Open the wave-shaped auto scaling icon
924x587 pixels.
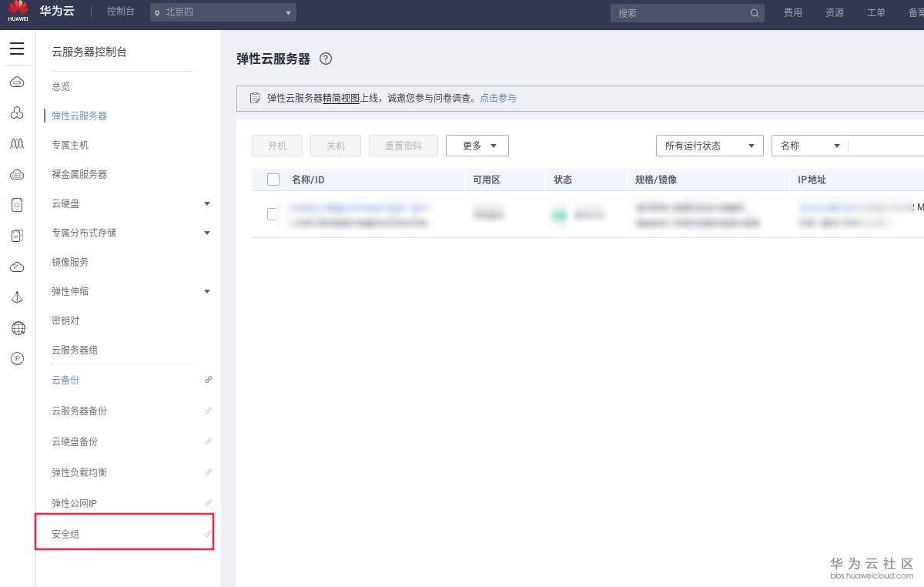(17, 144)
